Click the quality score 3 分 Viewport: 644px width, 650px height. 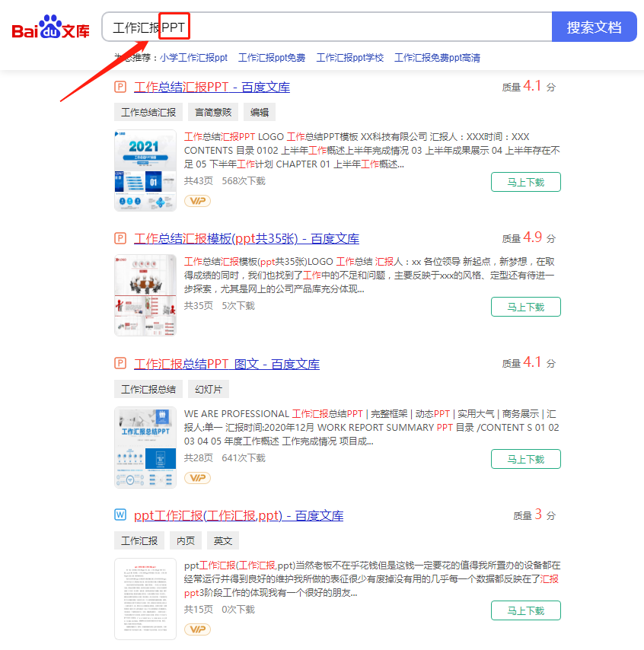pyautogui.click(x=534, y=515)
